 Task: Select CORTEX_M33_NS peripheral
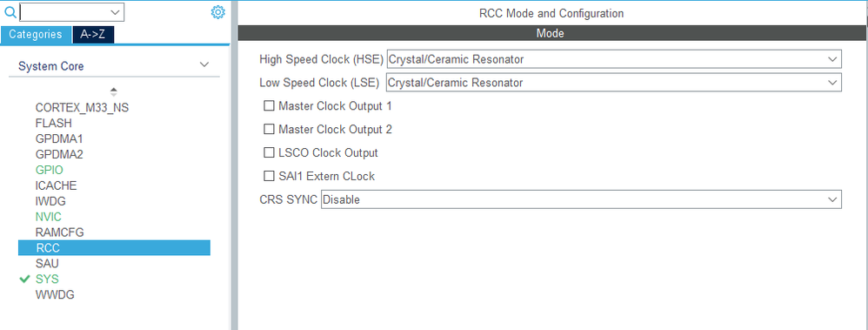82,108
